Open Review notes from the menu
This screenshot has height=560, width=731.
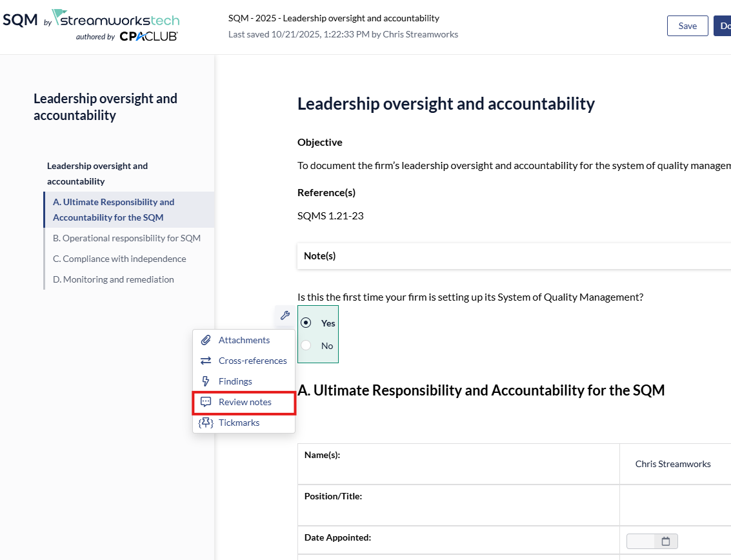245,402
